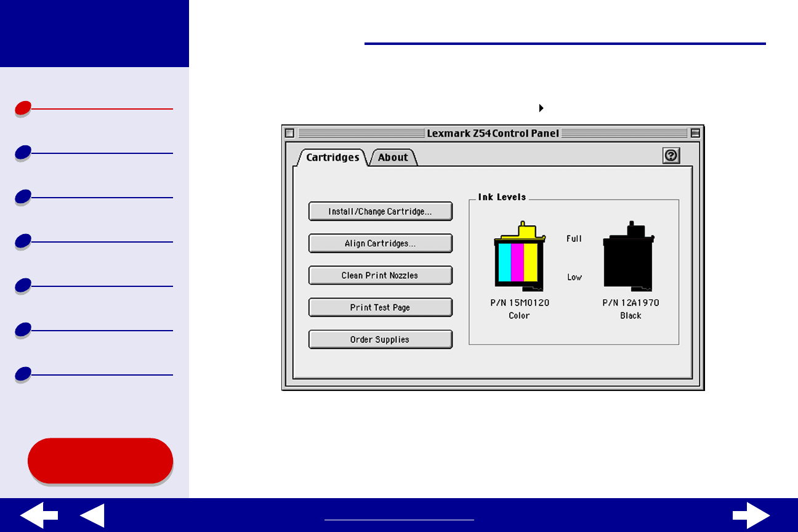The height and width of the screenshot is (532, 798).
Task: Open the About tab
Action: click(393, 157)
